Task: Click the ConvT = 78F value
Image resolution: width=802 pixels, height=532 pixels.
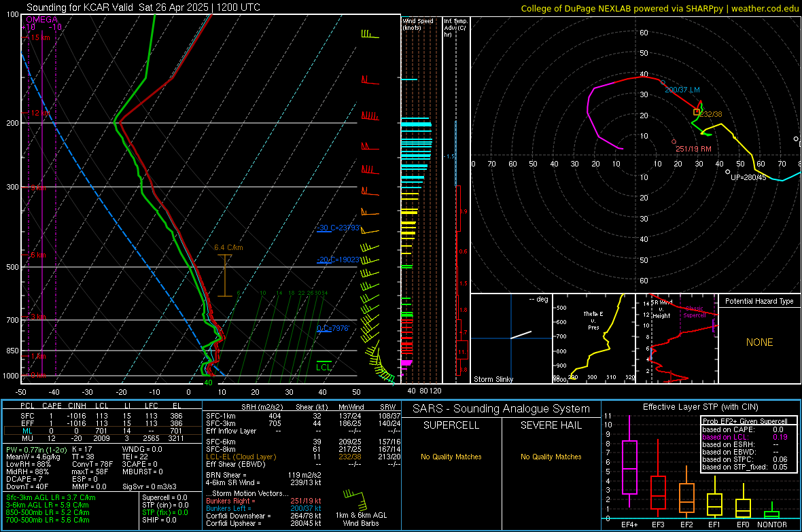Action: pyautogui.click(x=92, y=465)
